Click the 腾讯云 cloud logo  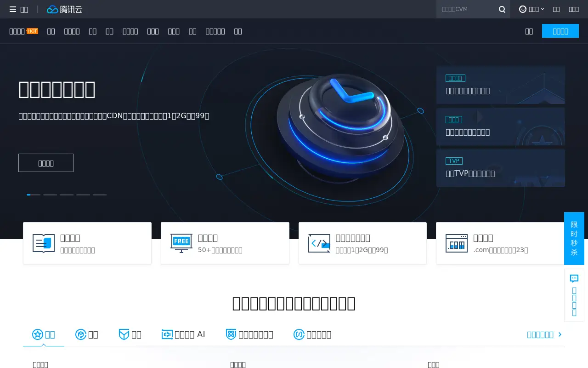tap(64, 9)
